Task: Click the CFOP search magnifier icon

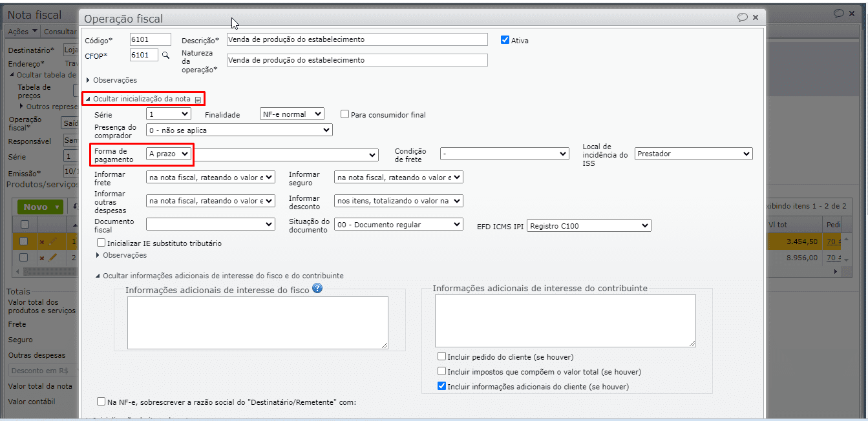Action: pos(165,56)
